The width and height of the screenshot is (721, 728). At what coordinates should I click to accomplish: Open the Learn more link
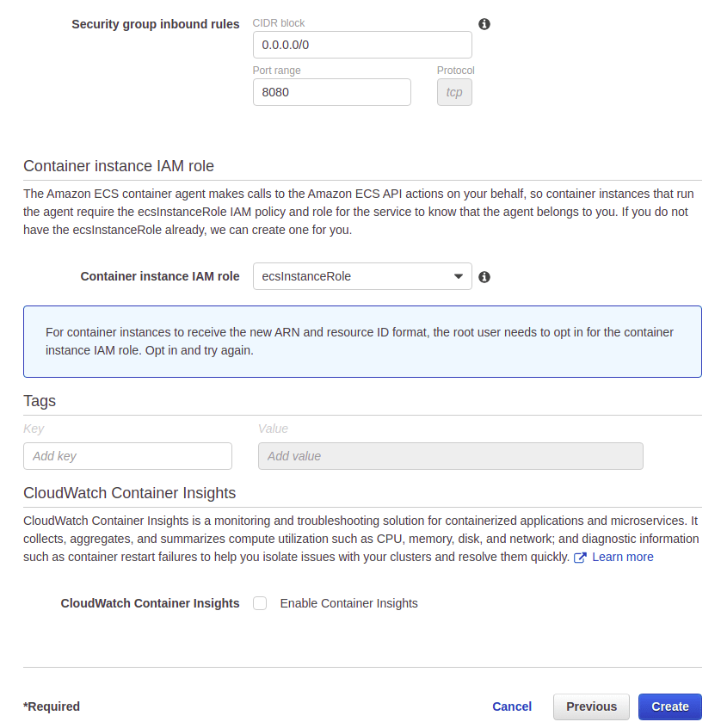pos(622,557)
